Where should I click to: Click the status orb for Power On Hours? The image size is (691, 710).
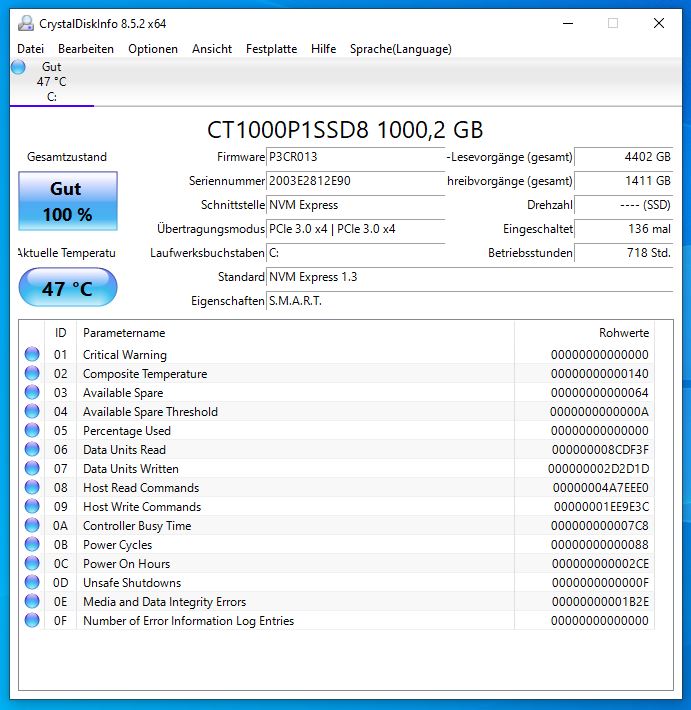32,563
